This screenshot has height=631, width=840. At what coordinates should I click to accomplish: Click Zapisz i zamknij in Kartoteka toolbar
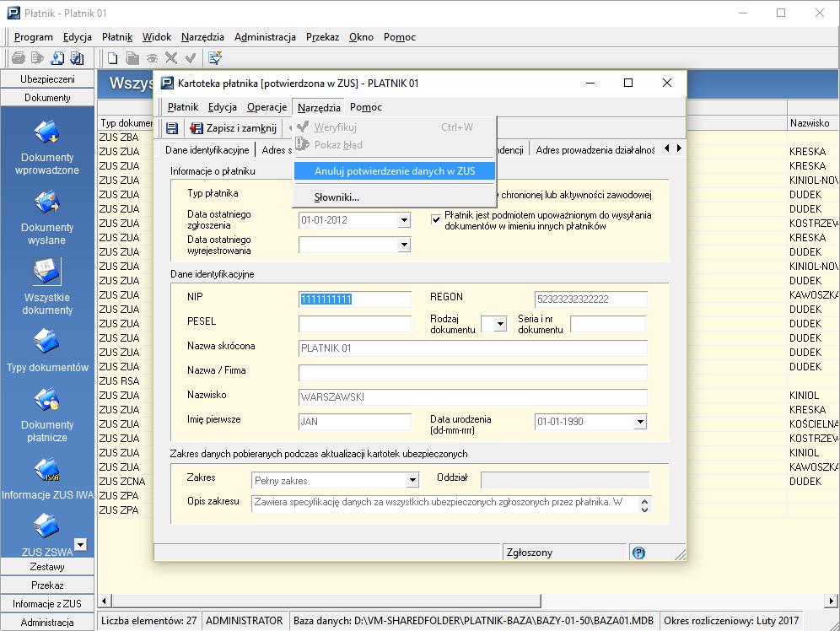point(234,128)
